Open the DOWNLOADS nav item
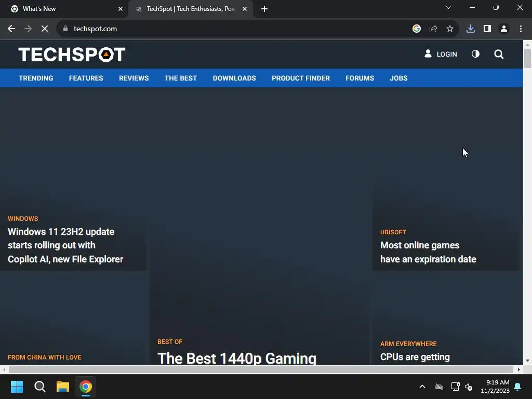 (234, 78)
